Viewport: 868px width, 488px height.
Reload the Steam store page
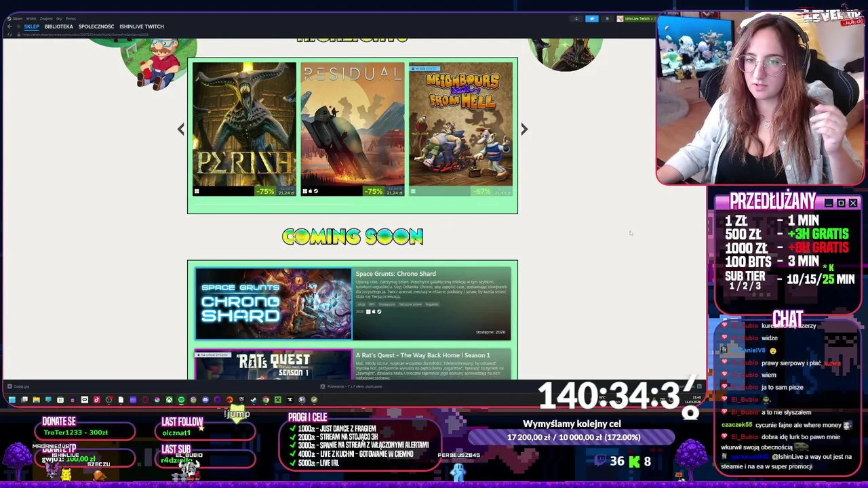tap(9, 35)
